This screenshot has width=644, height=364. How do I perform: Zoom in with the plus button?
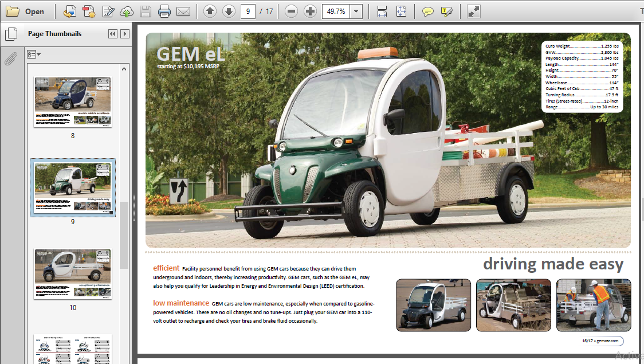[x=310, y=11]
